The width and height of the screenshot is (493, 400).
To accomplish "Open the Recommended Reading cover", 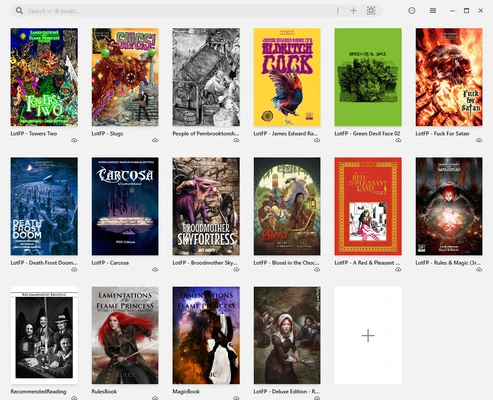I will point(44,335).
